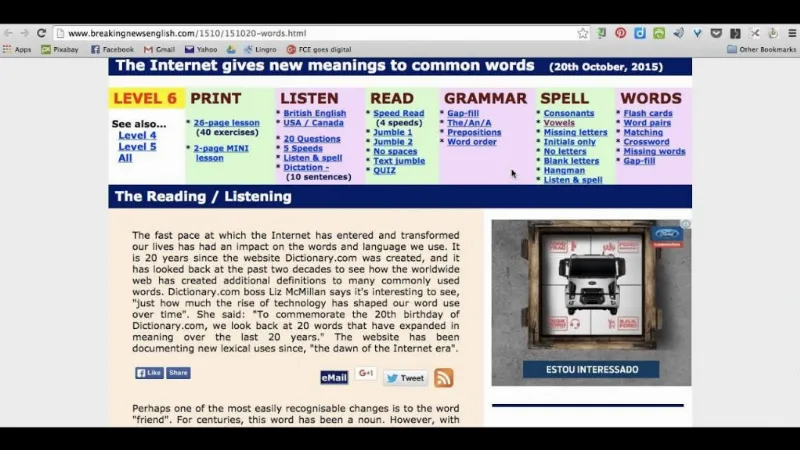Click the eMail button under article
Screen dimensions: 800x450
click(334, 378)
